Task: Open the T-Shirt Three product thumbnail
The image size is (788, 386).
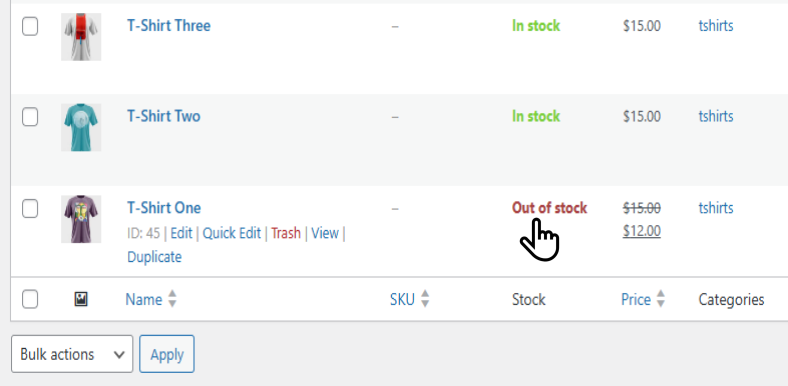Action: (81, 37)
